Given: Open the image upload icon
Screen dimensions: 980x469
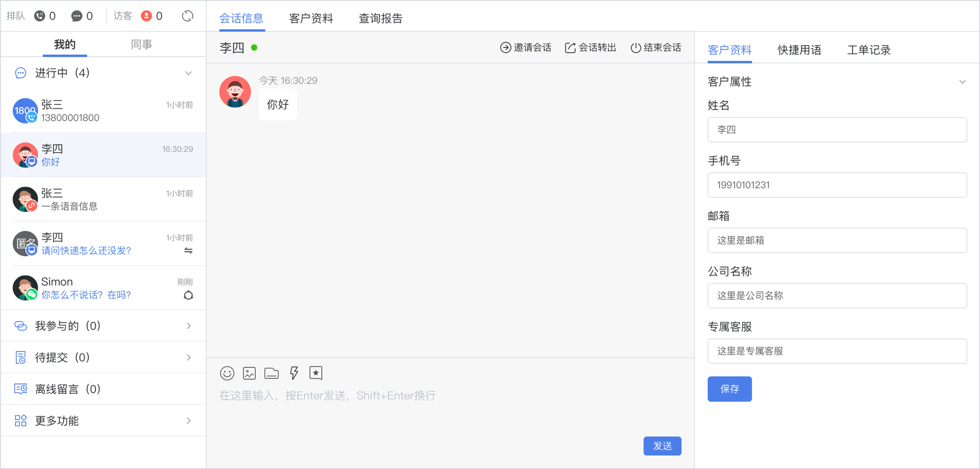Looking at the screenshot, I should 249,373.
